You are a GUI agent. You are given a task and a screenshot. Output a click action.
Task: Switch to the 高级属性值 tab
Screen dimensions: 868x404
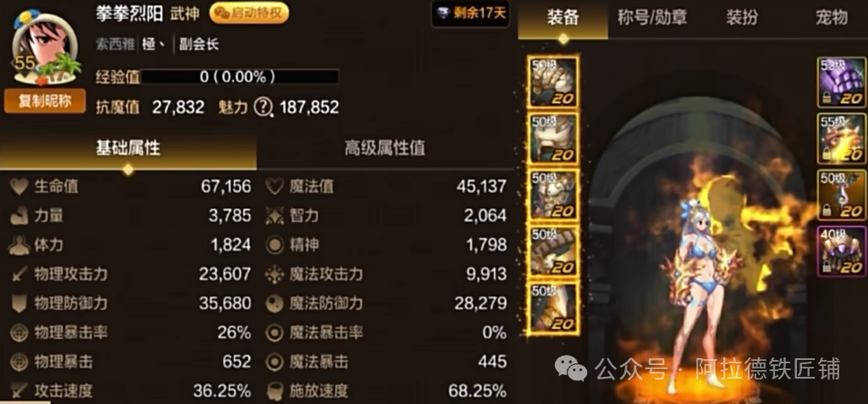[x=385, y=148]
